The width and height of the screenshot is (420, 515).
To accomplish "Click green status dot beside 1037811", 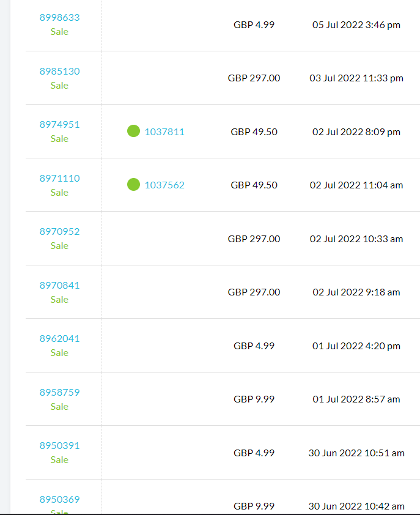I will click(x=133, y=131).
